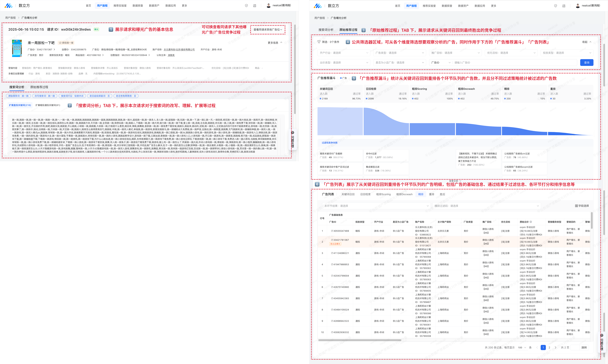
Task: Open external link icon for ad 30555547469
Action: tap(332, 231)
